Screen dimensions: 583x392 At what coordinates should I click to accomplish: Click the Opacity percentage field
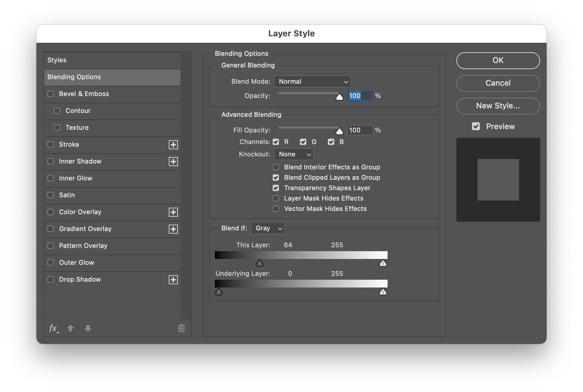pos(360,96)
